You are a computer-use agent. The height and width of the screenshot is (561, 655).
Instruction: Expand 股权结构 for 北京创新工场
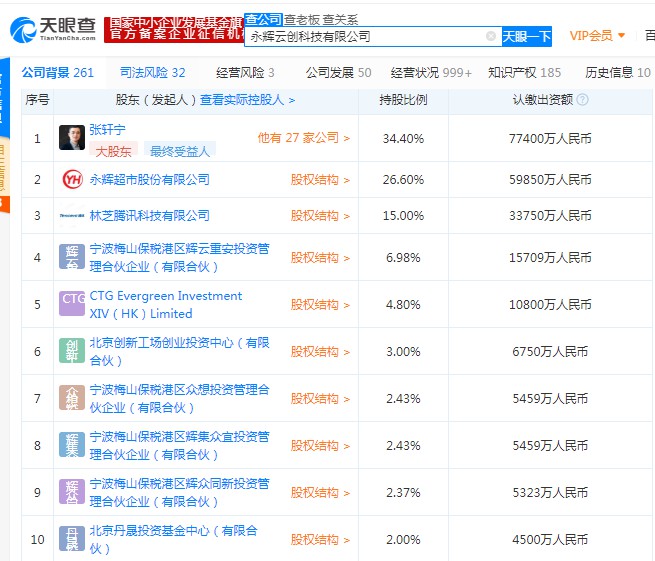[x=320, y=352]
